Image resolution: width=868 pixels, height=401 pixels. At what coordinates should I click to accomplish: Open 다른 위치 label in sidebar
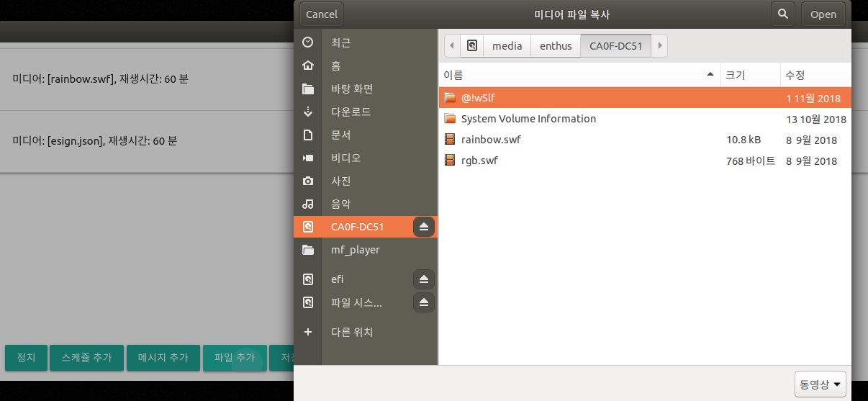[x=352, y=332]
